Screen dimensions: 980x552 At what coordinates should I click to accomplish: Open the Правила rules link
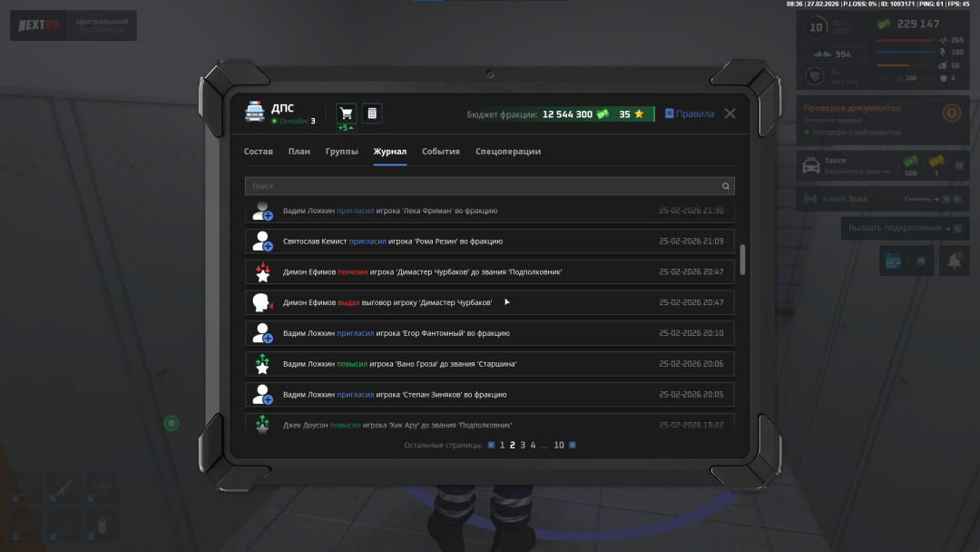[x=690, y=113]
